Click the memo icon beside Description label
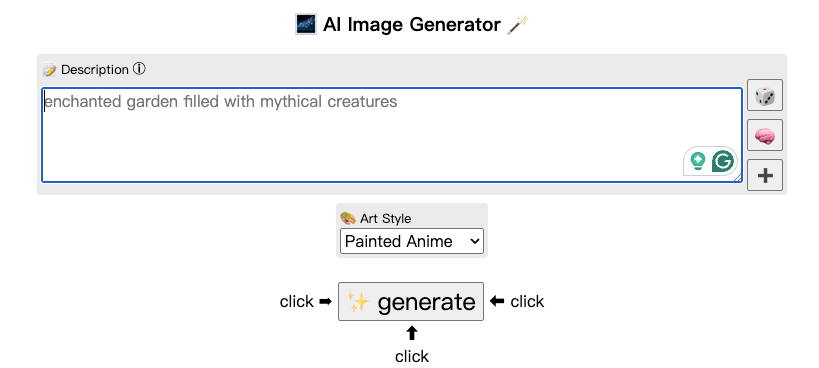Viewport: 819px width, 368px height. (50, 70)
